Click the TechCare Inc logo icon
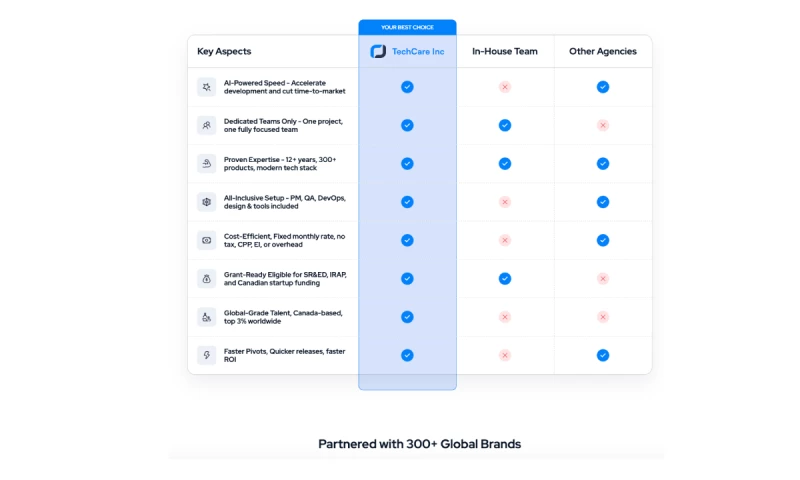 (378, 52)
